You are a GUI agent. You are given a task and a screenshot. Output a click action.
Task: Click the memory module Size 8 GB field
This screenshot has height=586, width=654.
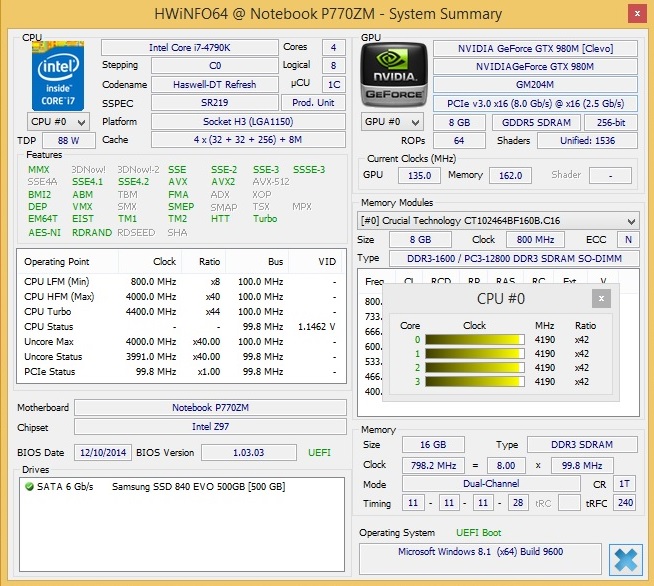420,240
